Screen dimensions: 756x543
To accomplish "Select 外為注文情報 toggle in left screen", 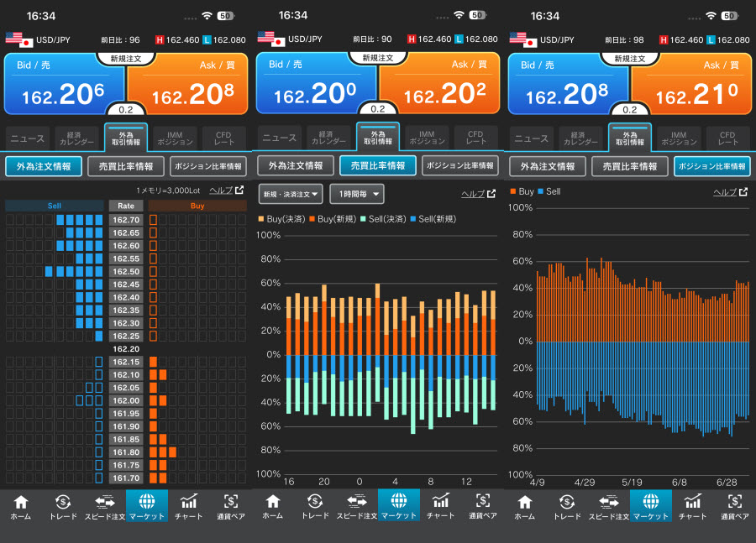I will [x=44, y=166].
